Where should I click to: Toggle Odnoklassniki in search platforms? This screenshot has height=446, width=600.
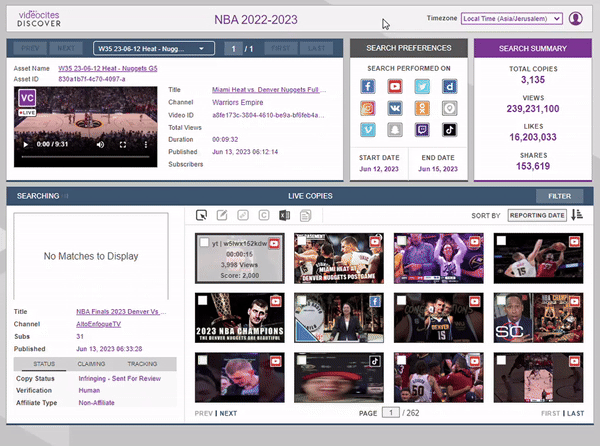click(x=422, y=108)
